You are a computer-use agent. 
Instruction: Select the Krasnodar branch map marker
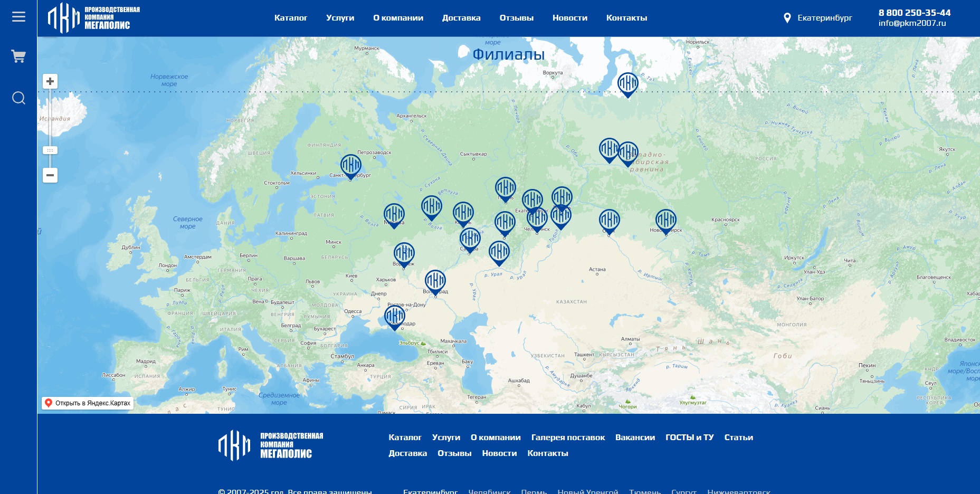coord(395,318)
